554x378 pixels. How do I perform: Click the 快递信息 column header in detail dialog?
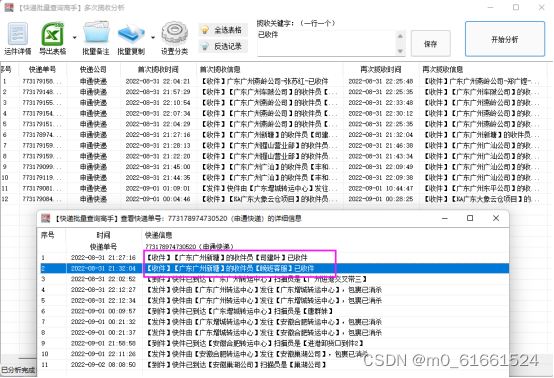point(325,235)
